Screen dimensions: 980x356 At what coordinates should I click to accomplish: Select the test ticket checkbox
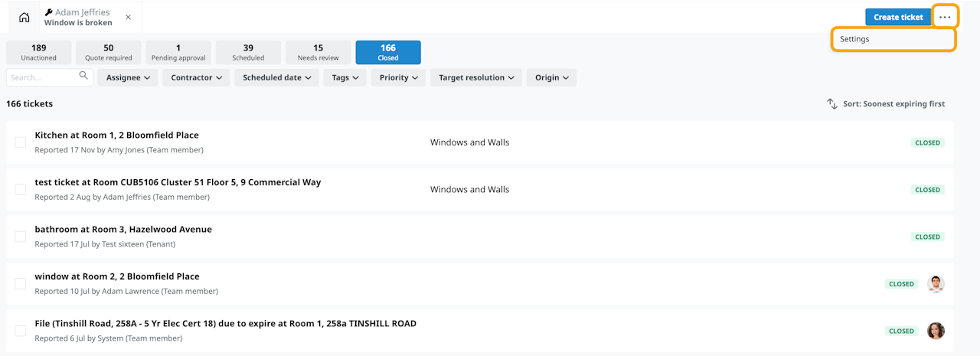pos(21,189)
